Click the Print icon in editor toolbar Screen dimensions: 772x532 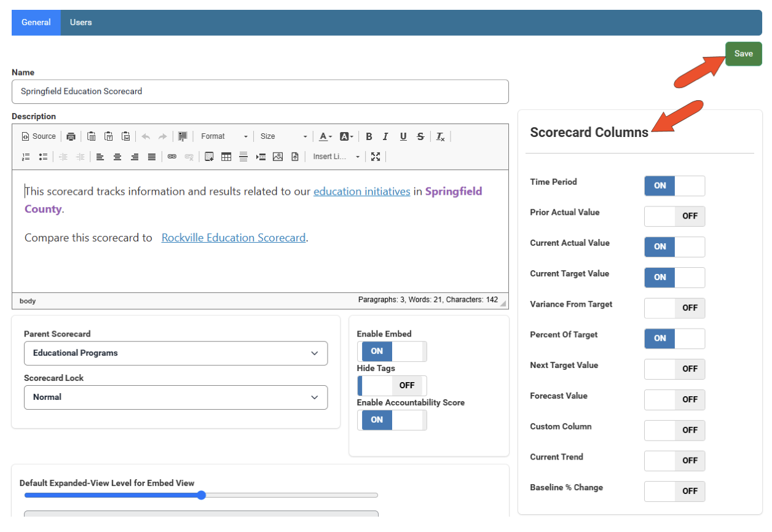[71, 136]
